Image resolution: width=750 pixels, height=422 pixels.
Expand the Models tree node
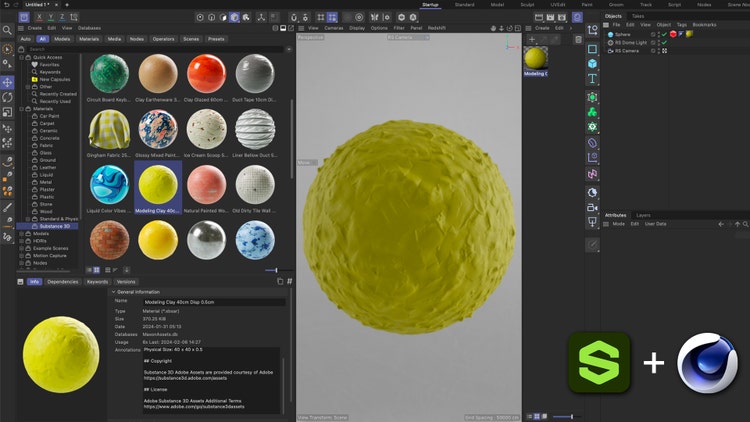[x=22, y=234]
